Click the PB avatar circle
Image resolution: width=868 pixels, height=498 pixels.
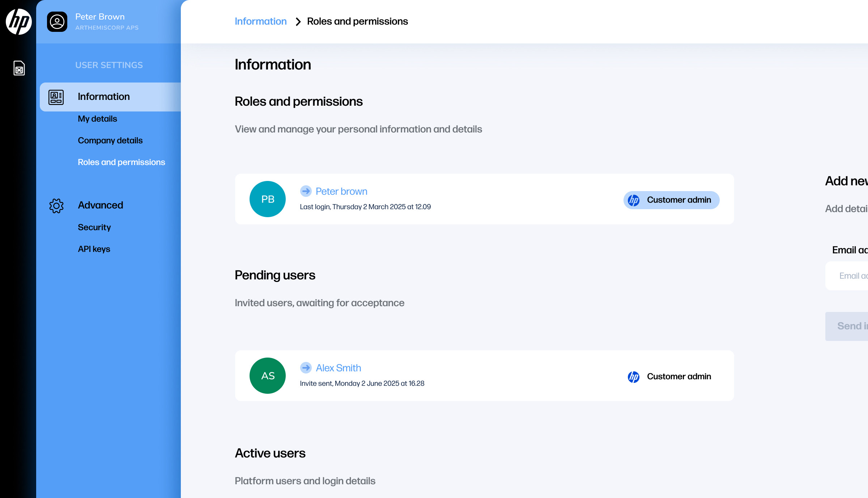point(268,199)
